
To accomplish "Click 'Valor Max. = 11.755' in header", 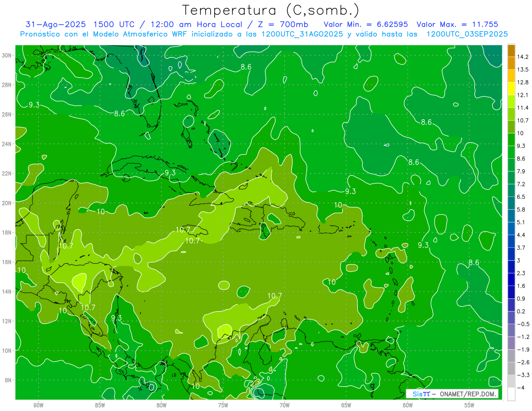I will tap(457, 24).
